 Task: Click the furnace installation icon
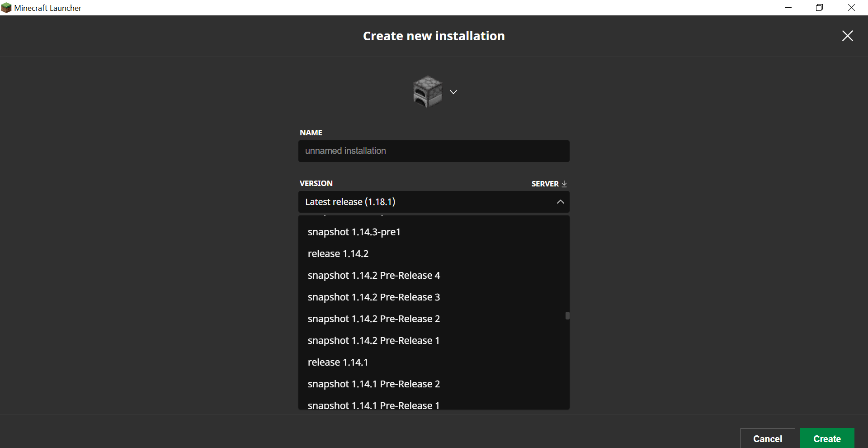(427, 91)
